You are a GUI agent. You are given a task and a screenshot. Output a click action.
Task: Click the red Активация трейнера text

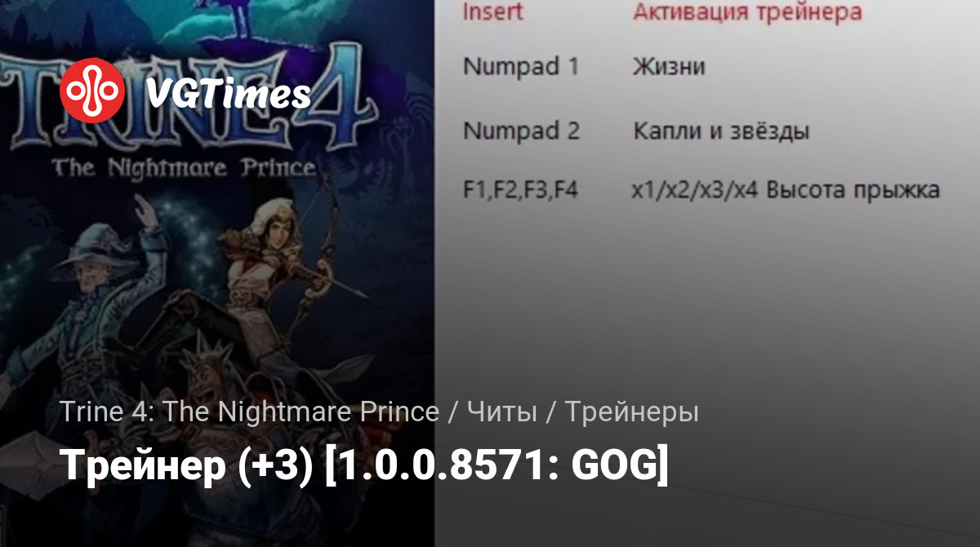pyautogui.click(x=746, y=12)
